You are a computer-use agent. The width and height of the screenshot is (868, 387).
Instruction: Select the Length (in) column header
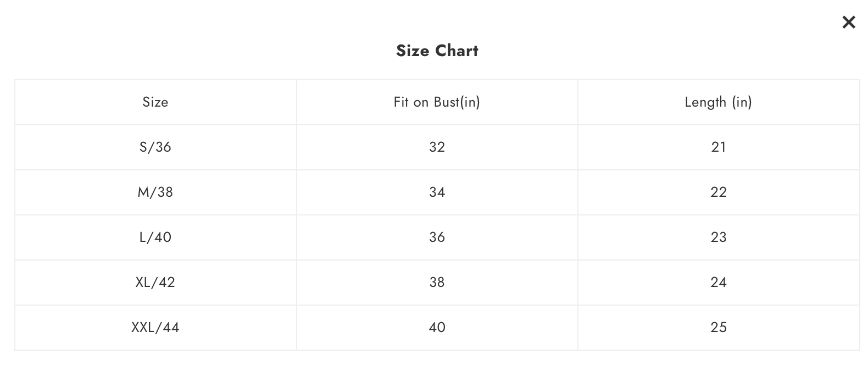[719, 102]
